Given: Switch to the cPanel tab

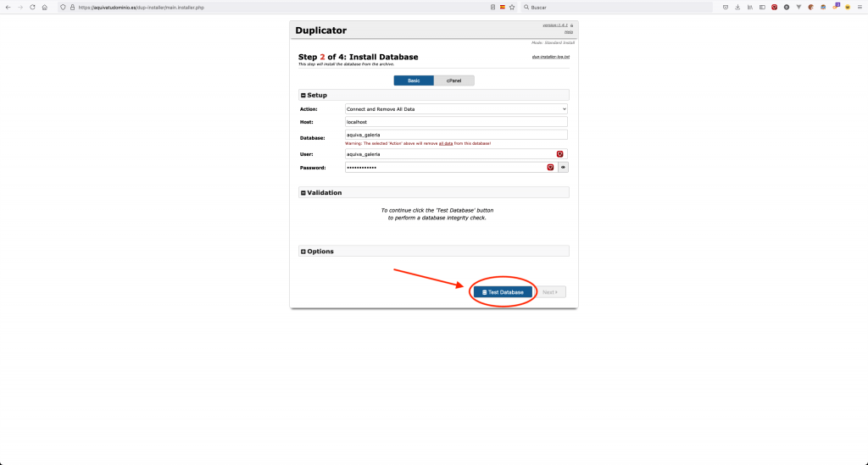Looking at the screenshot, I should 454,80.
